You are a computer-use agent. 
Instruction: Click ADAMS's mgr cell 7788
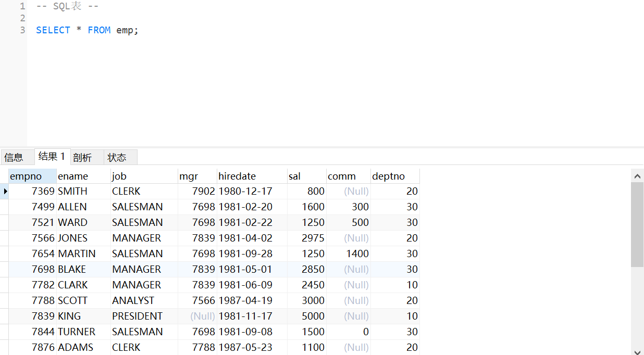(197, 347)
